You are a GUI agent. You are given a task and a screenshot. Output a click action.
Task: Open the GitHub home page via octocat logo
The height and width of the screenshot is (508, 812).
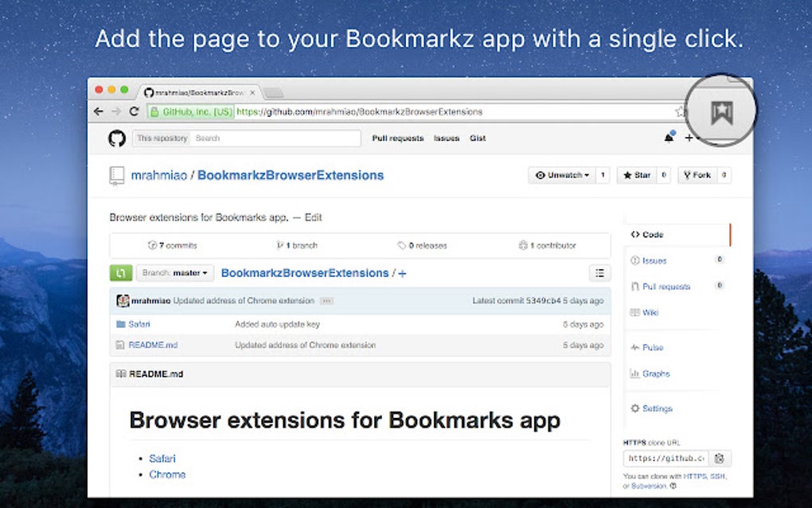click(116, 139)
